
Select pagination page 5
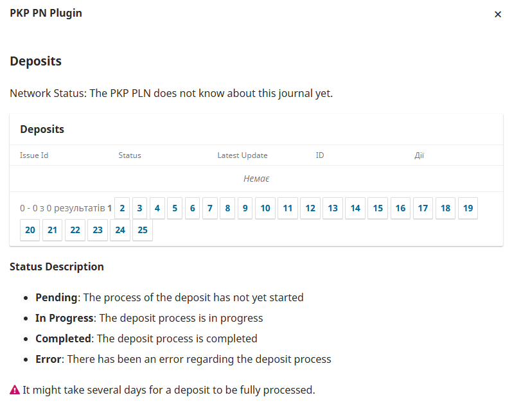coord(175,208)
